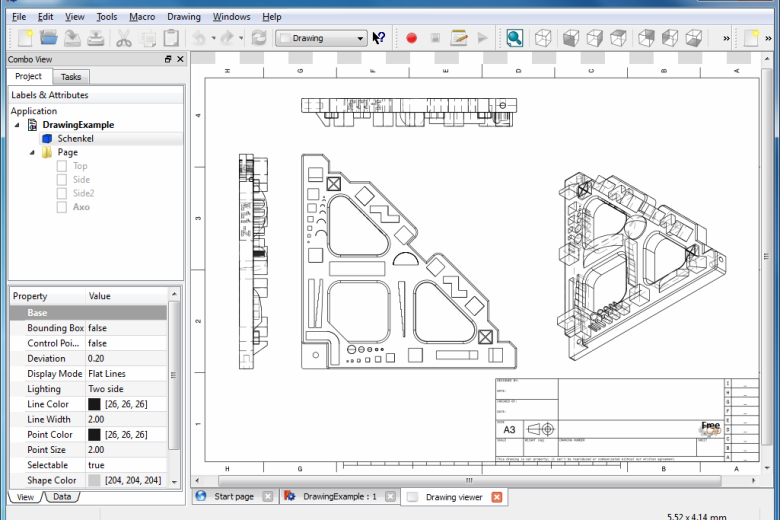Toggle the Side2 view checkbox
The image size is (780, 520).
tap(62, 194)
